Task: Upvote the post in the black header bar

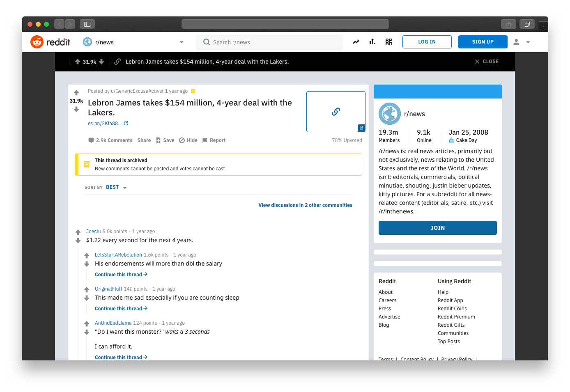Action: 78,62
